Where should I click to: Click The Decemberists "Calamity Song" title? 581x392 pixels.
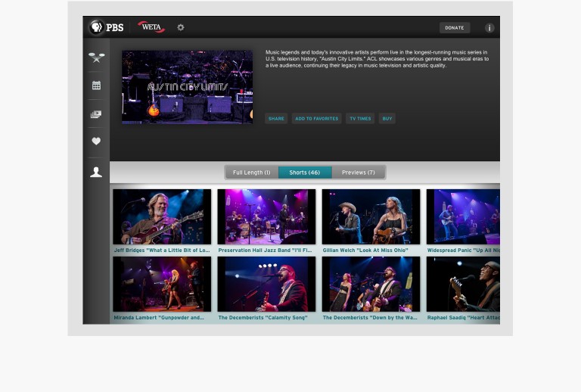pos(263,318)
